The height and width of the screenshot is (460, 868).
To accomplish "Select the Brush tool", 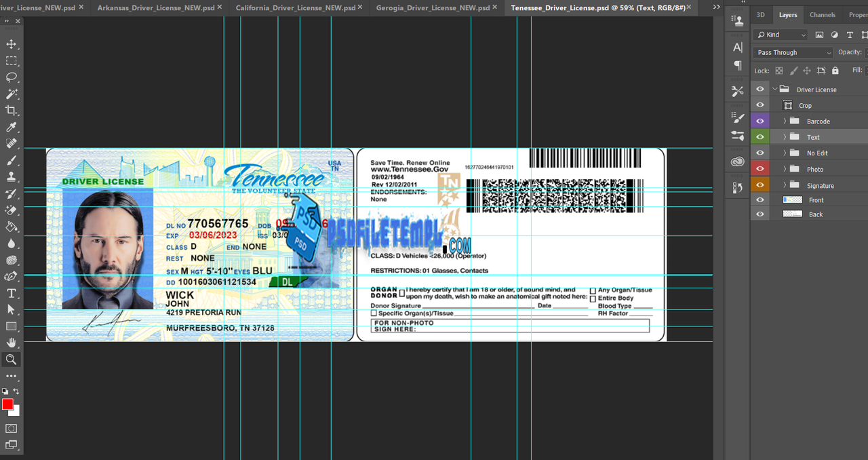I will point(12,160).
